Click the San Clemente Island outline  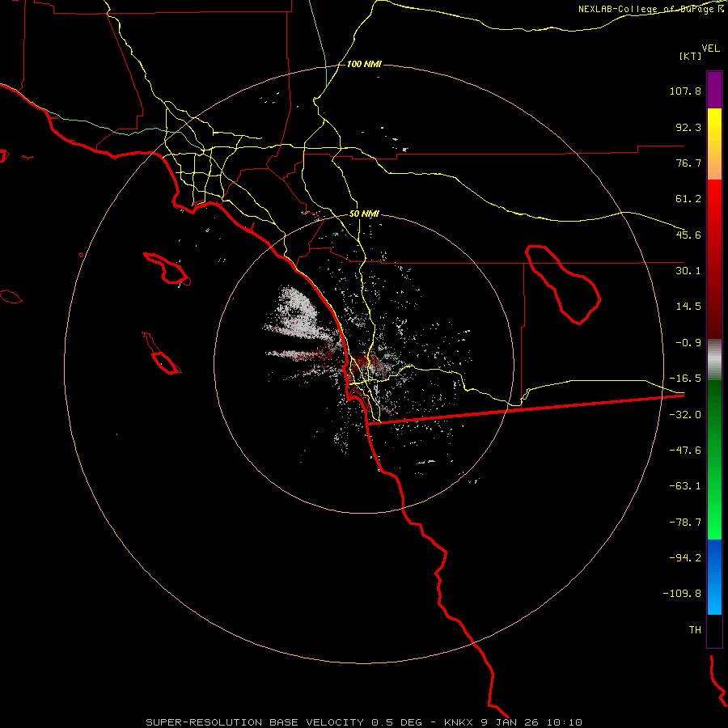tap(162, 353)
